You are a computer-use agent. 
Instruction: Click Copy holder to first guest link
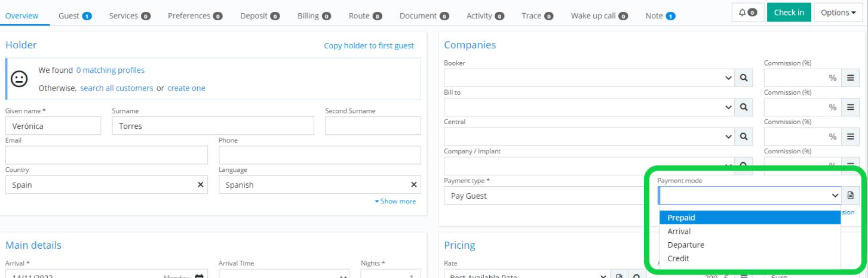point(369,46)
